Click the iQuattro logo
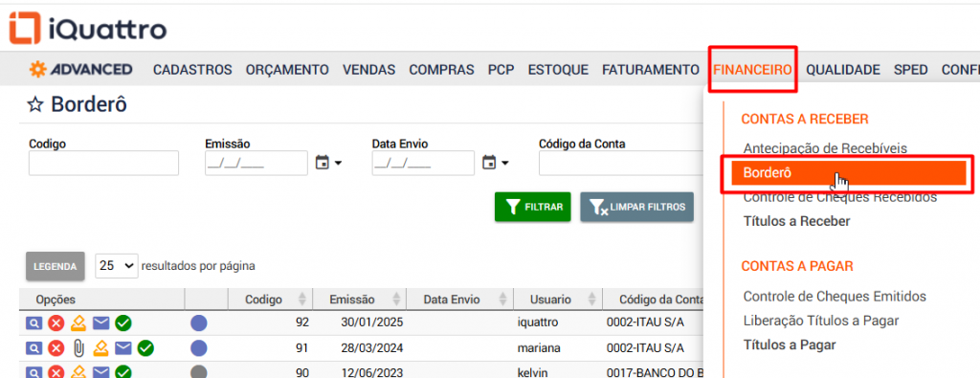980x378 pixels. pos(87,28)
